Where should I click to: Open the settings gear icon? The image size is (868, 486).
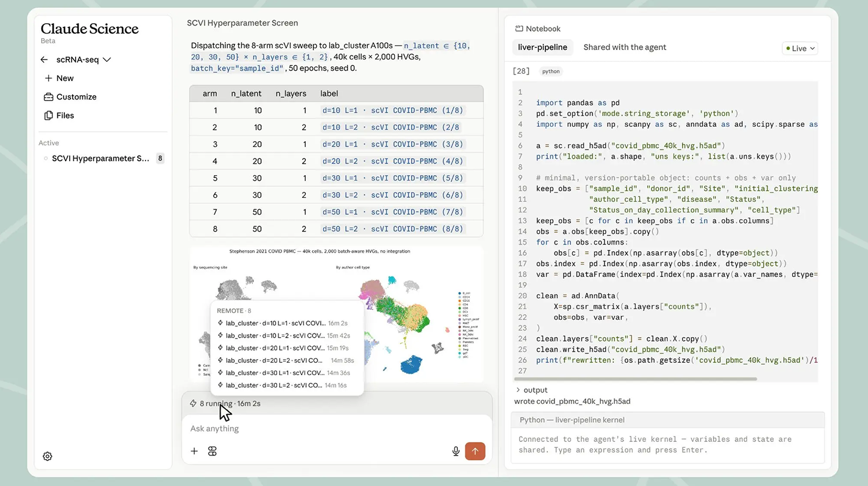[48, 456]
